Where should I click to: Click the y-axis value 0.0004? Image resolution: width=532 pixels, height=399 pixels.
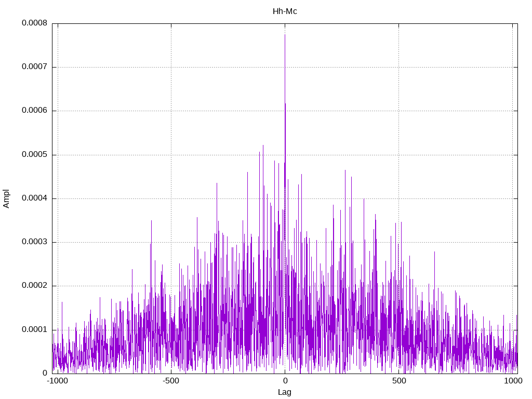(x=34, y=198)
